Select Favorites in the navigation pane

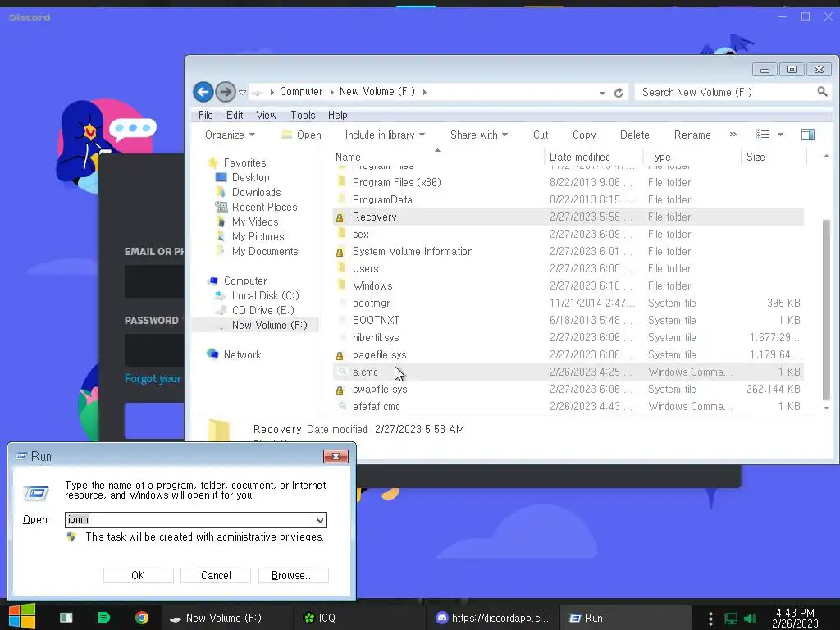pos(244,162)
